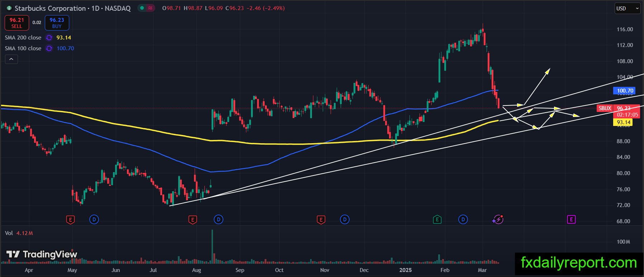Click the 100 M volume scale label
Image resolution: width=644 pixels, height=277 pixels.
click(x=623, y=242)
